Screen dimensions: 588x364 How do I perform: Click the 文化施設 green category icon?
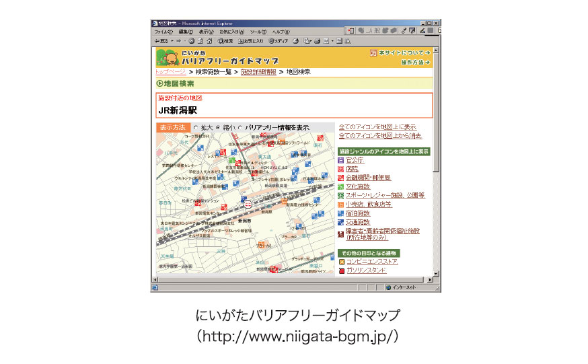click(x=340, y=186)
